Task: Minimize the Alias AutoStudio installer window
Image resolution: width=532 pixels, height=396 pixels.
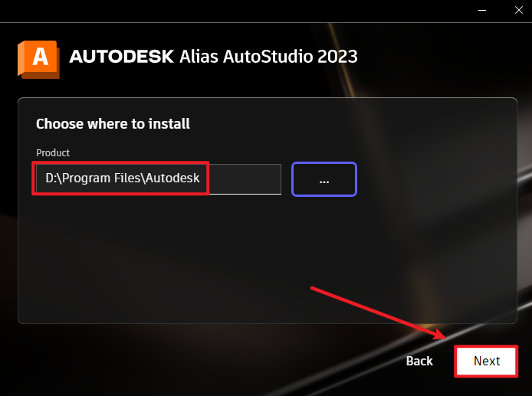Action: [x=482, y=10]
